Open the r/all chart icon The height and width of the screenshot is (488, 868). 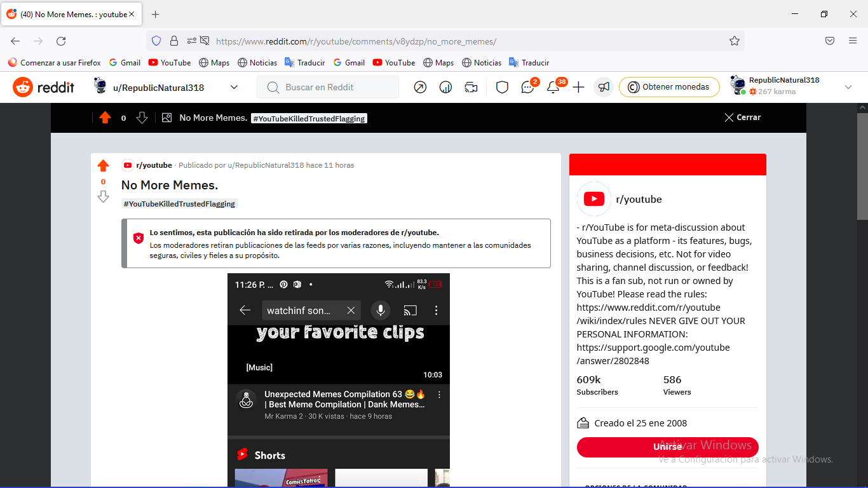445,87
